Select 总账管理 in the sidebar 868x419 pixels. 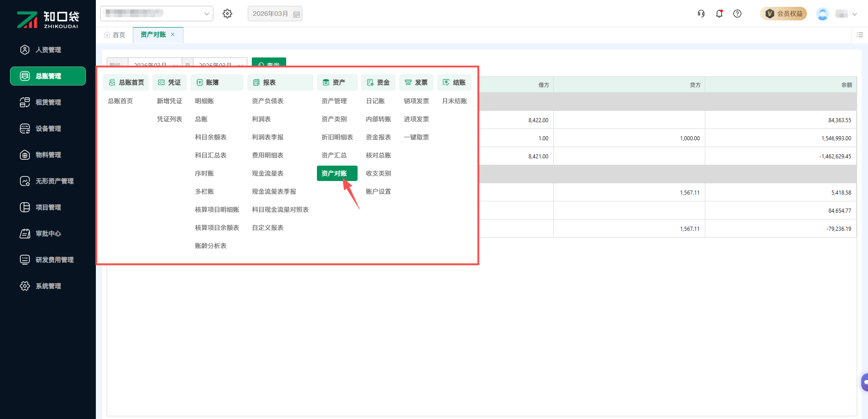(48, 76)
